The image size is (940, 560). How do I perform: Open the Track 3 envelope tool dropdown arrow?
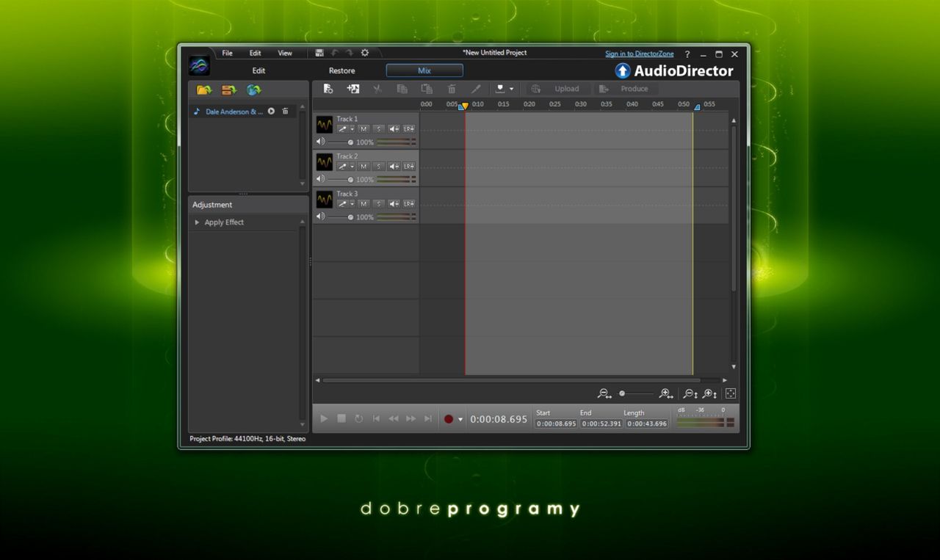pos(352,204)
